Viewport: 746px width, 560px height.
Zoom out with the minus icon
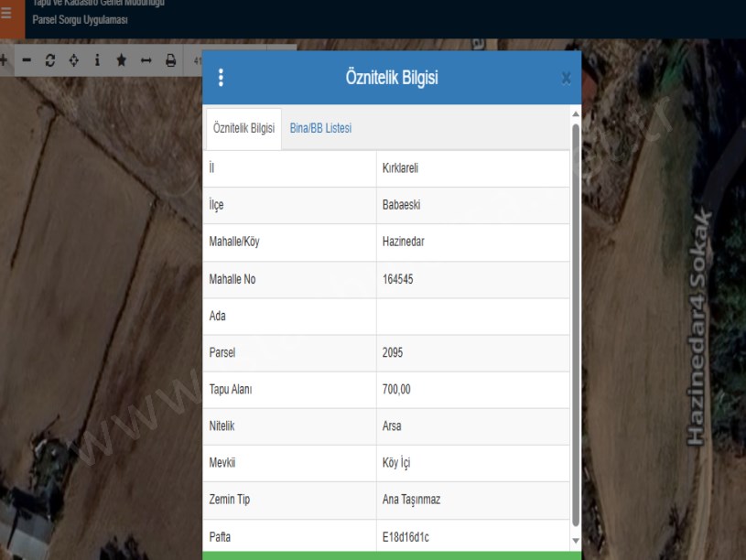(27, 60)
